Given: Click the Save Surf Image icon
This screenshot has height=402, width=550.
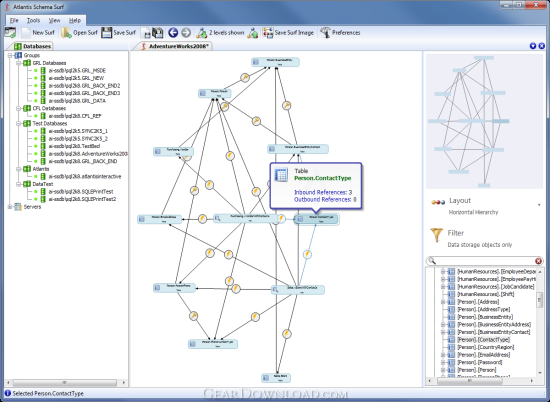Looking at the screenshot, I should click(x=268, y=33).
